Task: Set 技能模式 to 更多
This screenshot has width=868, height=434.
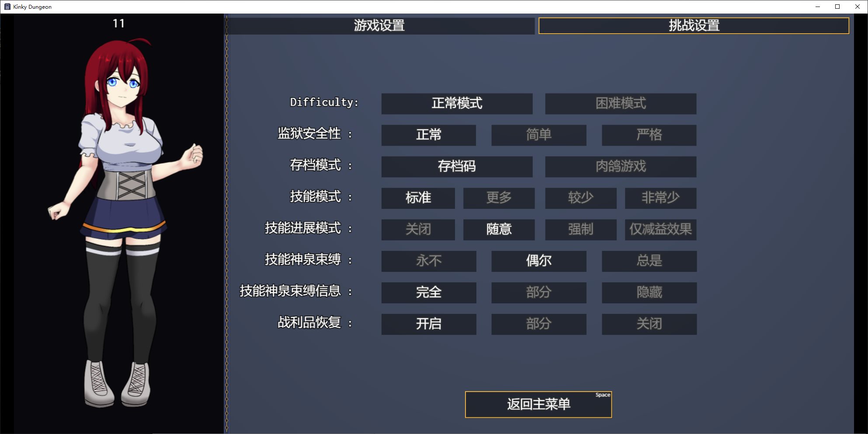Action: pos(499,198)
